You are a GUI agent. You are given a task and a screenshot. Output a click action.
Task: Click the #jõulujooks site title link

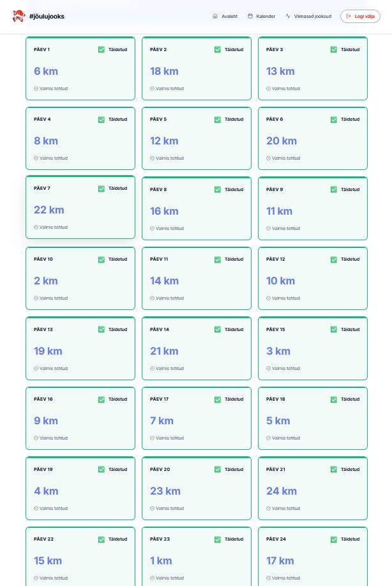click(47, 16)
